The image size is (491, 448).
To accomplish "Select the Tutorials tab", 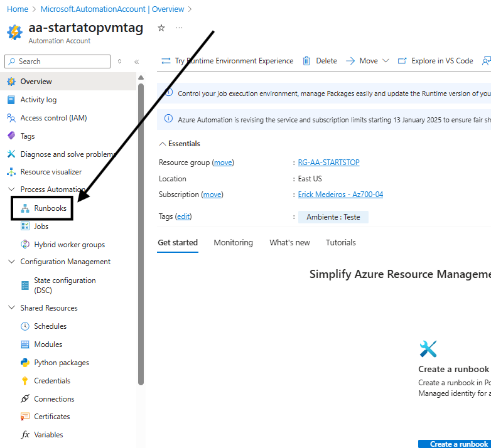I will [x=340, y=243].
